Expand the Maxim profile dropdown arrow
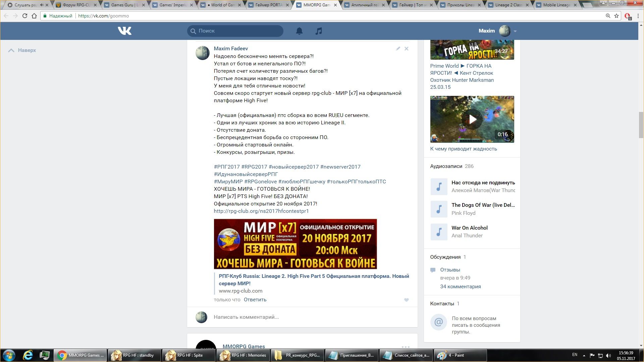The image size is (644, 362). (x=515, y=31)
